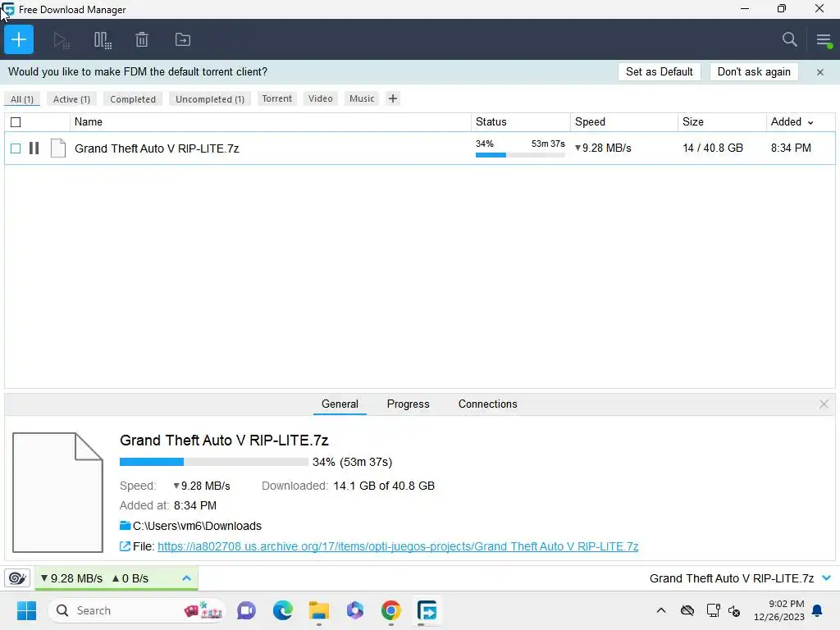This screenshot has height=630, width=840.
Task: Open Microsoft Edge from taskbar
Action: pos(283,610)
